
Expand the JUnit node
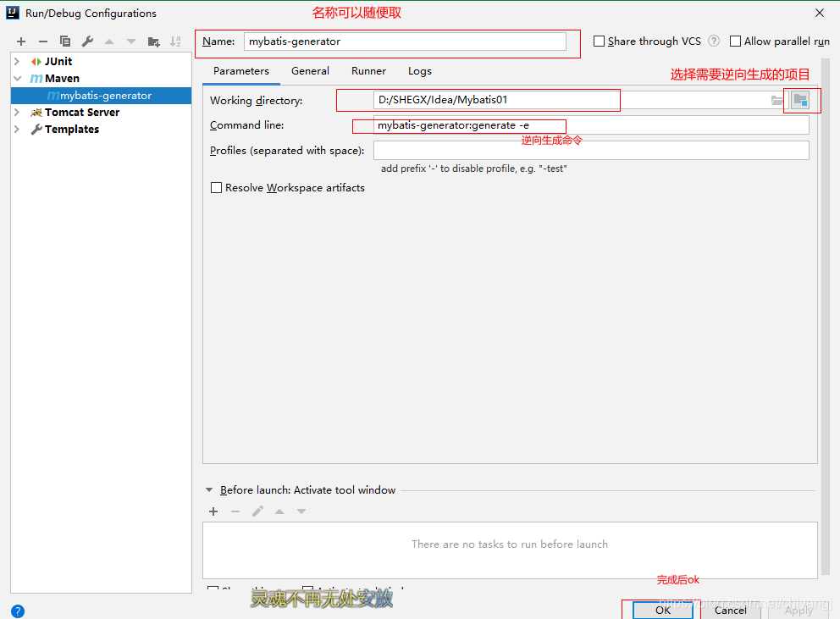[x=17, y=62]
